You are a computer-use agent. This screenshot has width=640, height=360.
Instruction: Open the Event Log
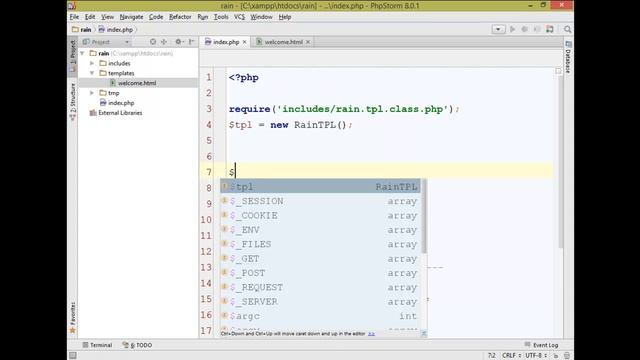click(541, 345)
